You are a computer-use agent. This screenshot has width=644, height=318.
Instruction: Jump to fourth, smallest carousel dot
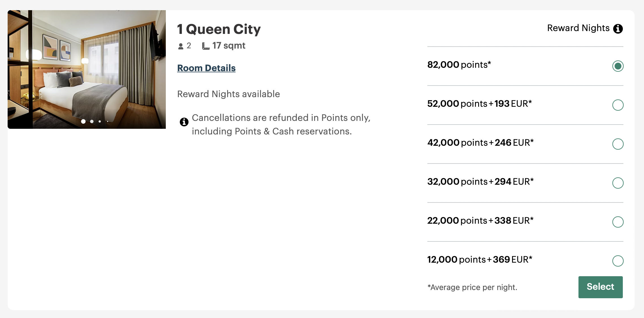(108, 121)
